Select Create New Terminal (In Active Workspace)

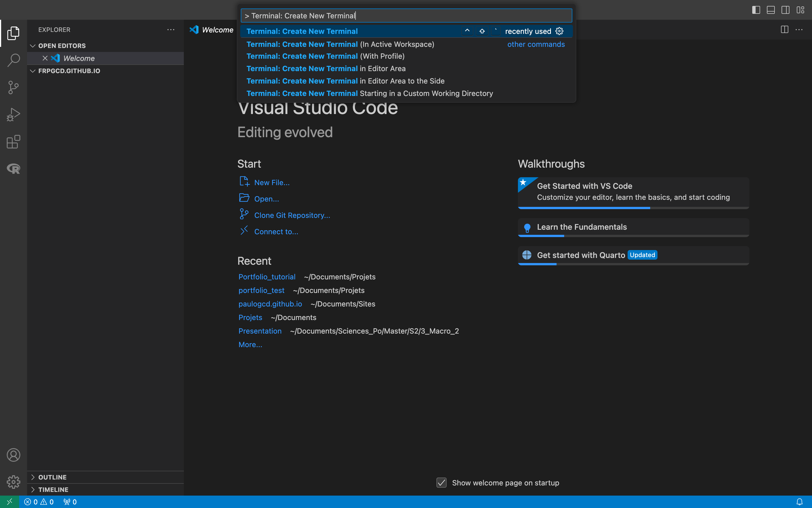406,44
